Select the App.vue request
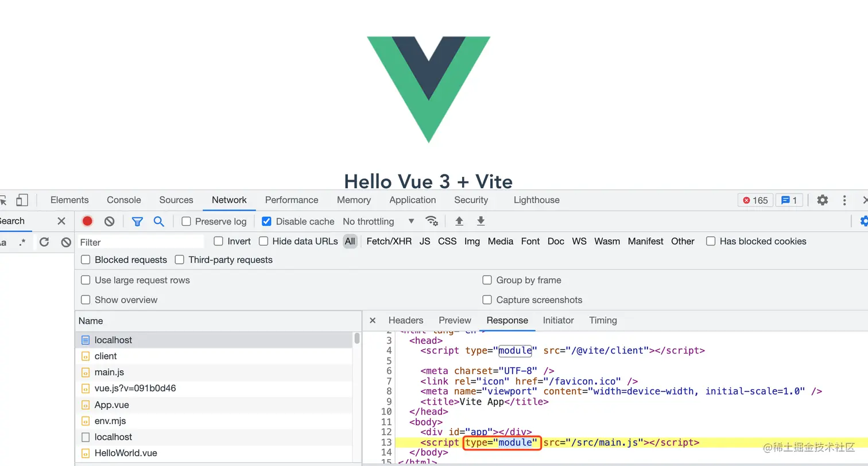Viewport: 868px width, 466px height. tap(214, 405)
